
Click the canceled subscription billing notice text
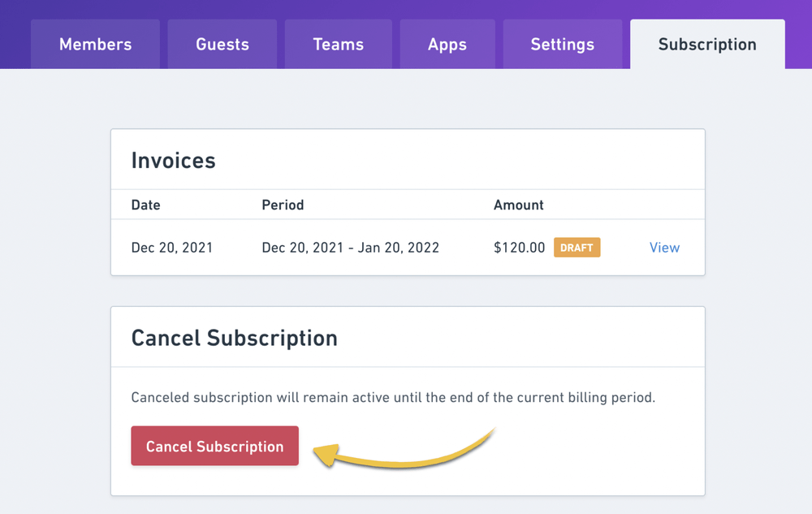click(x=393, y=399)
